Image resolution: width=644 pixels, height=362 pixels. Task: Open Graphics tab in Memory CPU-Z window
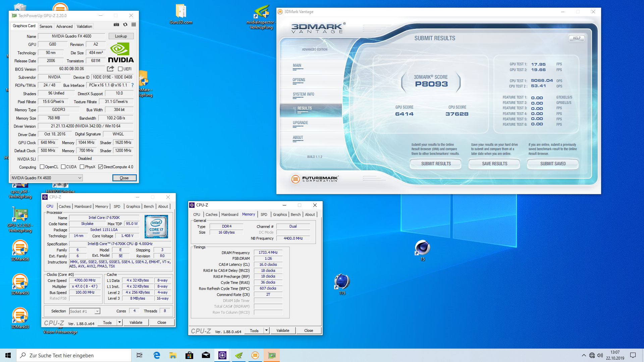(x=280, y=215)
